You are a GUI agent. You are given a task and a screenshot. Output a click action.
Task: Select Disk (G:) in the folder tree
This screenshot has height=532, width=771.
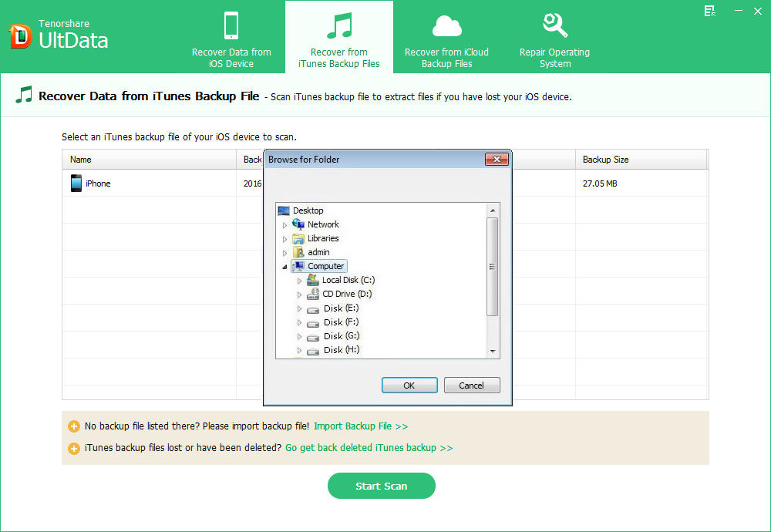(342, 336)
